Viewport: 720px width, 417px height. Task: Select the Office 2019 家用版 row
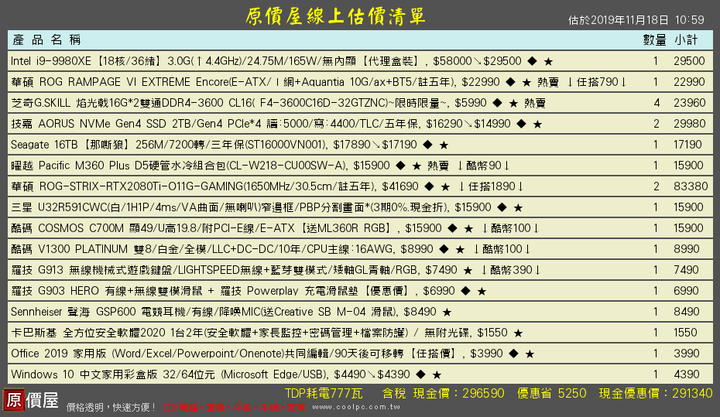pos(360,354)
